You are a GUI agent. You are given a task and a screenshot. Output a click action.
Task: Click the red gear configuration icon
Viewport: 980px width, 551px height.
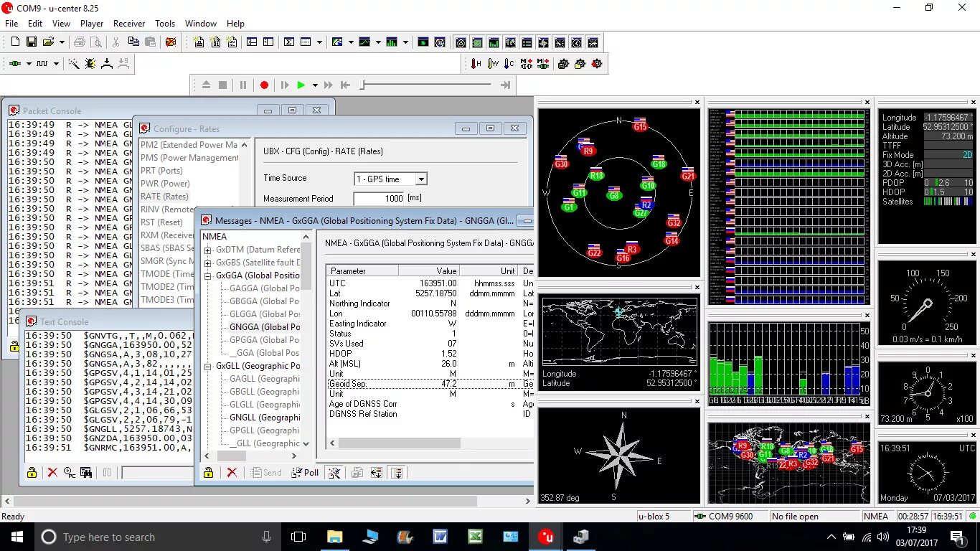pos(597,64)
